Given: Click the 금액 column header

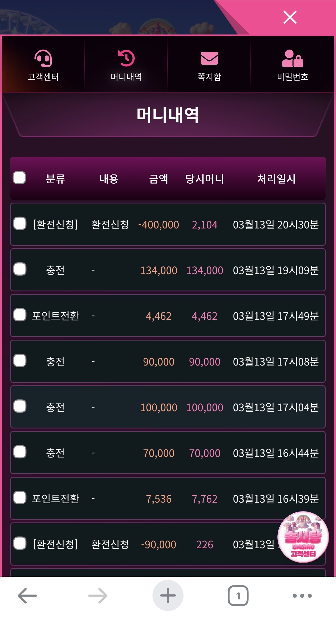Looking at the screenshot, I should pyautogui.click(x=159, y=179).
